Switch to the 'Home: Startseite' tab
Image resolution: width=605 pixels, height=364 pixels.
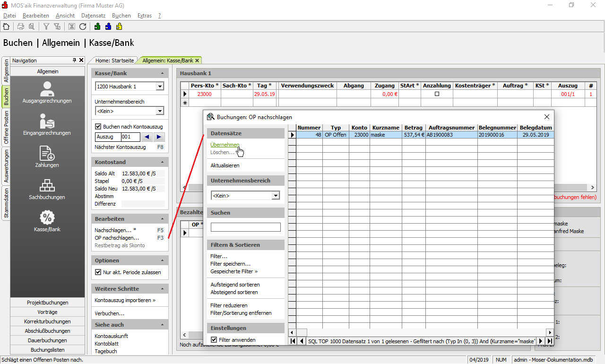click(x=115, y=61)
